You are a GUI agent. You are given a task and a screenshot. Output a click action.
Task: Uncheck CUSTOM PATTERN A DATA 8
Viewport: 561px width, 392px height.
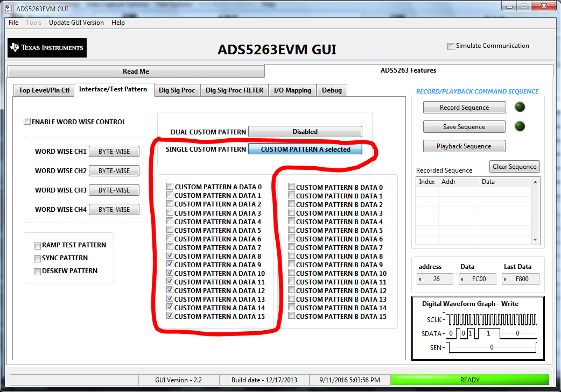(170, 255)
